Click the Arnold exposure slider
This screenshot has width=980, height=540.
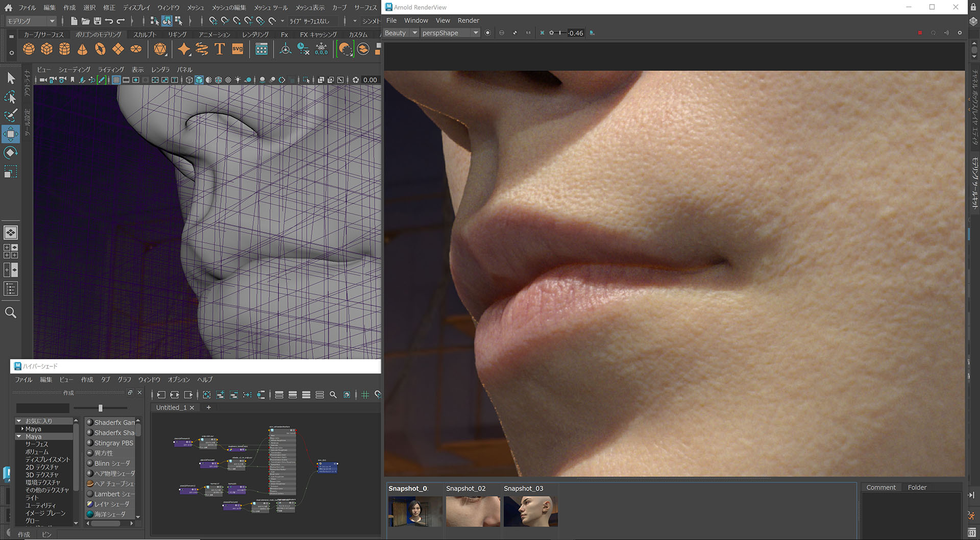[559, 33]
